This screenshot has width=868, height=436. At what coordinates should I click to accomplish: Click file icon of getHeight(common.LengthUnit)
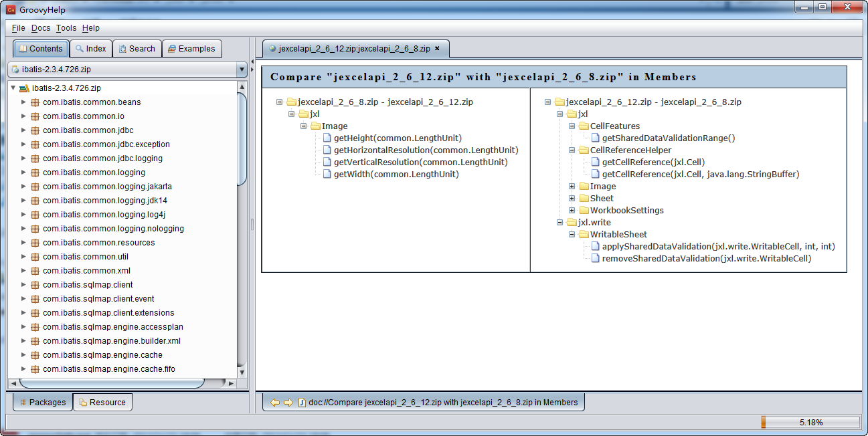(x=327, y=138)
